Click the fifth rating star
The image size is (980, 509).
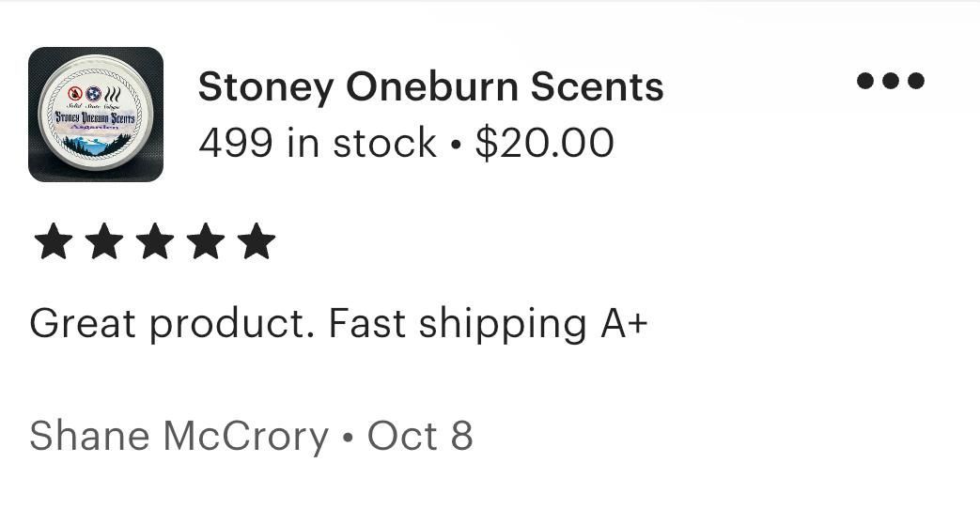(x=257, y=241)
